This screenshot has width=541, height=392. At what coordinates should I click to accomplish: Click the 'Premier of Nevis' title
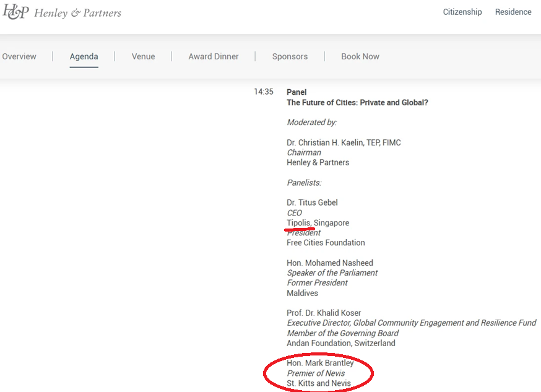(316, 373)
